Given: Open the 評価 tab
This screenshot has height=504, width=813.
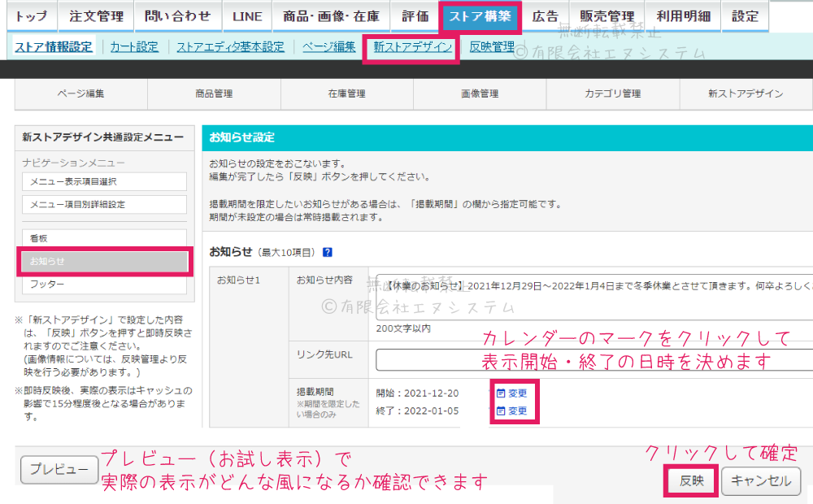Looking at the screenshot, I should pyautogui.click(x=415, y=16).
